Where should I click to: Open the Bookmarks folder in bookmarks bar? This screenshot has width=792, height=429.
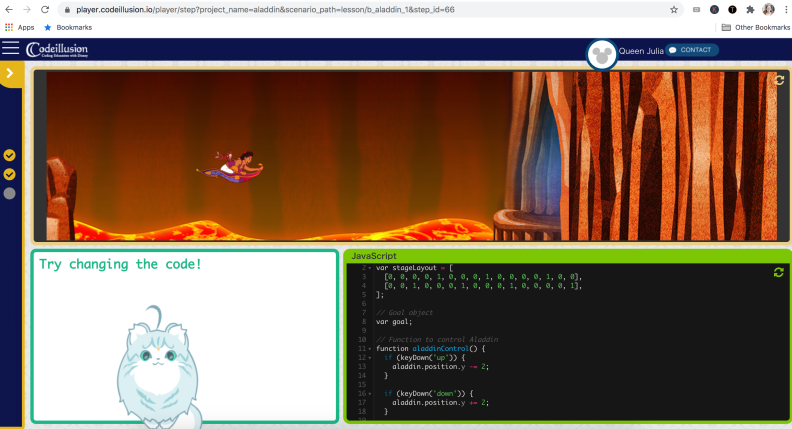pos(68,27)
